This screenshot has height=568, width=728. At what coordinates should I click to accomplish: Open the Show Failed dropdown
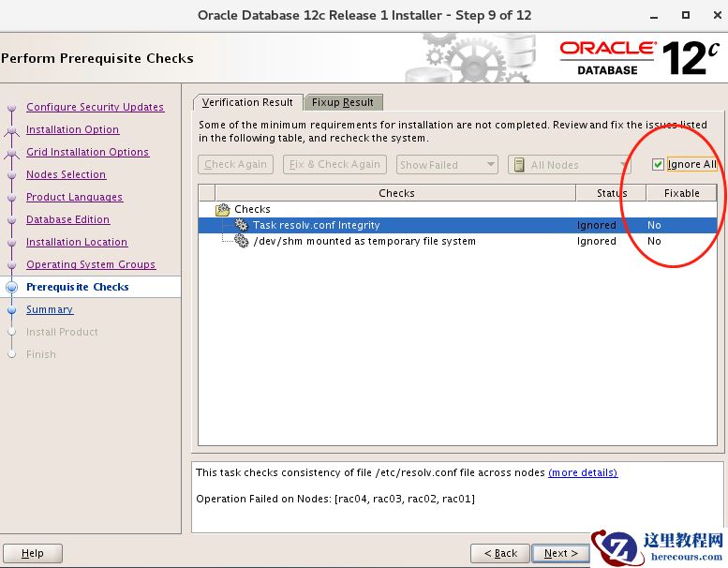(x=447, y=164)
